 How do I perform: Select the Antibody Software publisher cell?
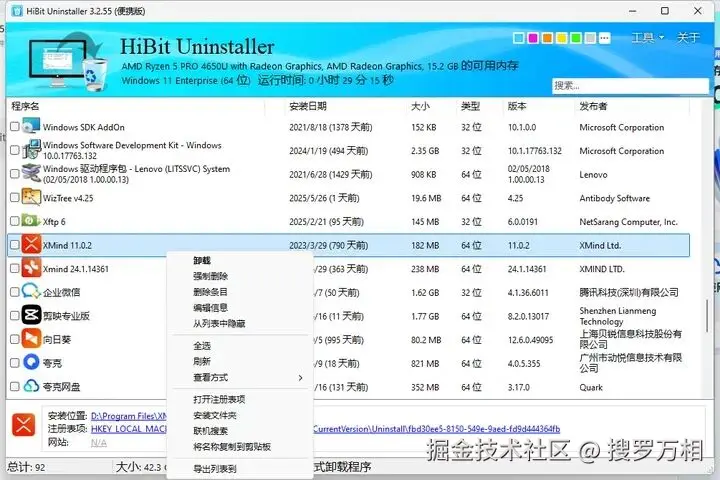point(614,198)
